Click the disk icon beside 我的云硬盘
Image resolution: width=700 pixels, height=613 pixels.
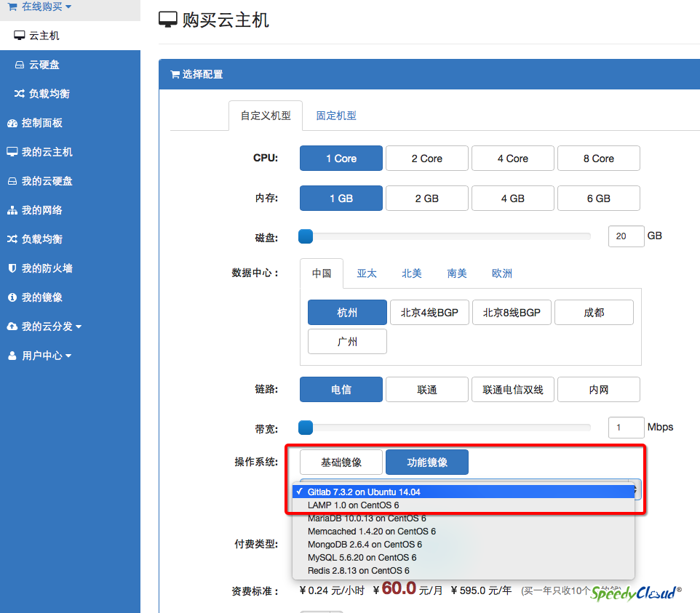[x=12, y=181]
